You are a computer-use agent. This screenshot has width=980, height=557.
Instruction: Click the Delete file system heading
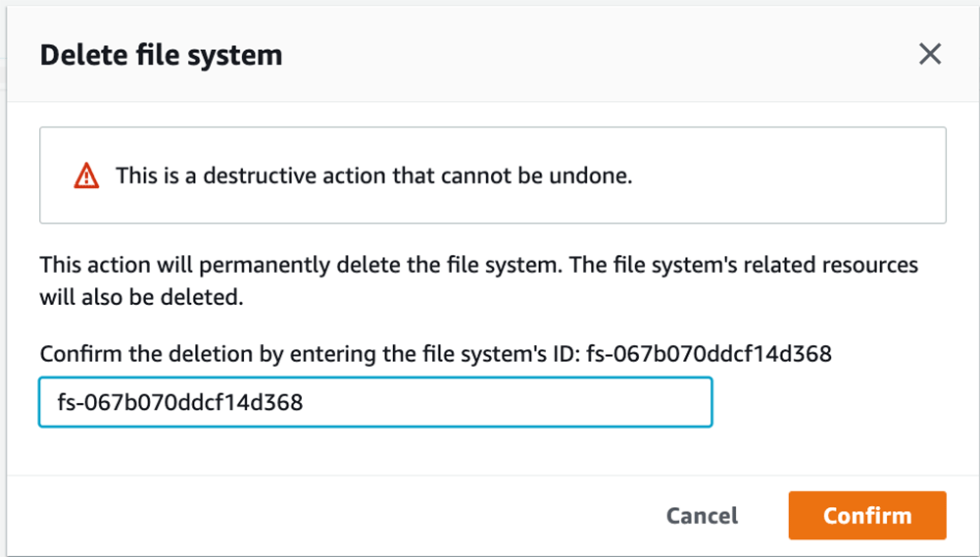coord(162,55)
